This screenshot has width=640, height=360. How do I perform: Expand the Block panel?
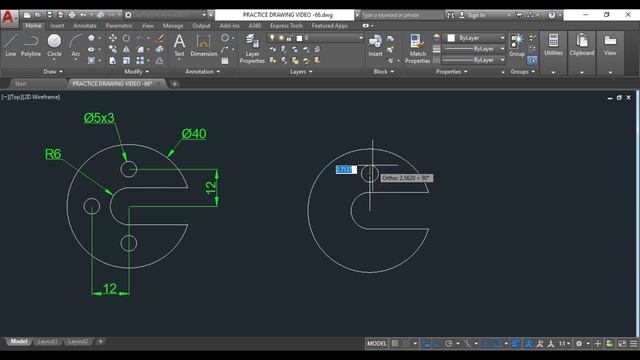click(x=384, y=71)
